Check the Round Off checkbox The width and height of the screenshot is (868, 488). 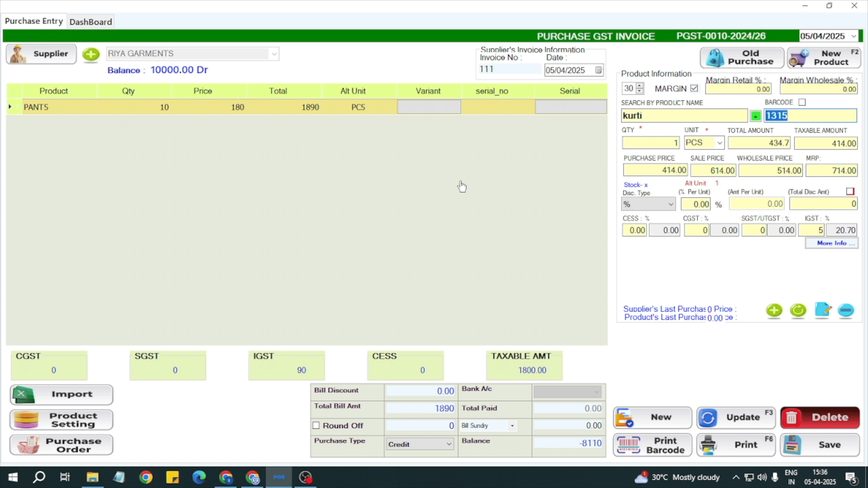(316, 426)
